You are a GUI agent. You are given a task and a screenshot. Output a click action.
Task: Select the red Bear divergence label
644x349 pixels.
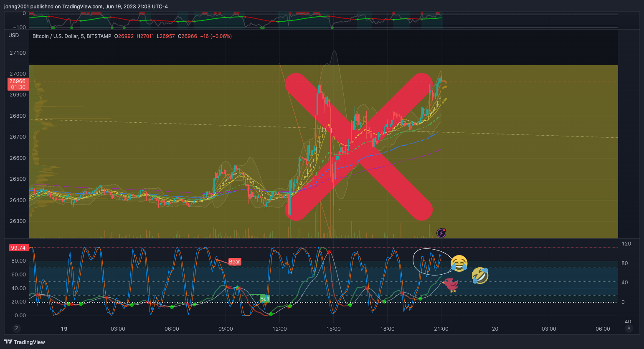(x=234, y=262)
